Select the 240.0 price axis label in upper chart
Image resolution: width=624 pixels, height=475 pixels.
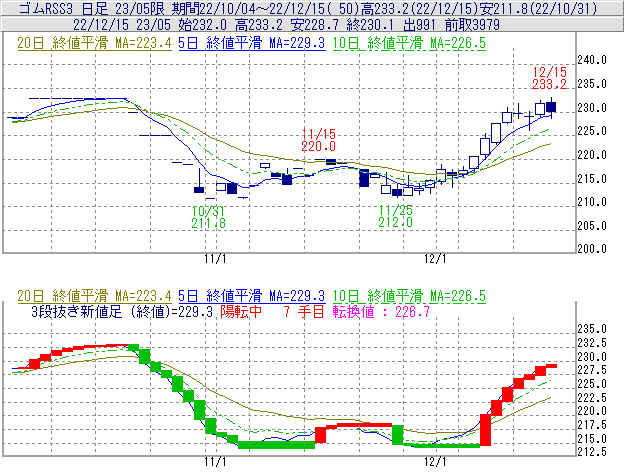tap(592, 60)
